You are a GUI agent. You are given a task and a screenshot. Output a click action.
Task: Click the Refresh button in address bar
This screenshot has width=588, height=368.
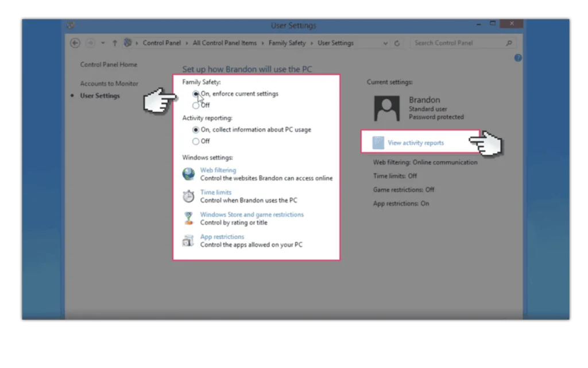pyautogui.click(x=397, y=43)
